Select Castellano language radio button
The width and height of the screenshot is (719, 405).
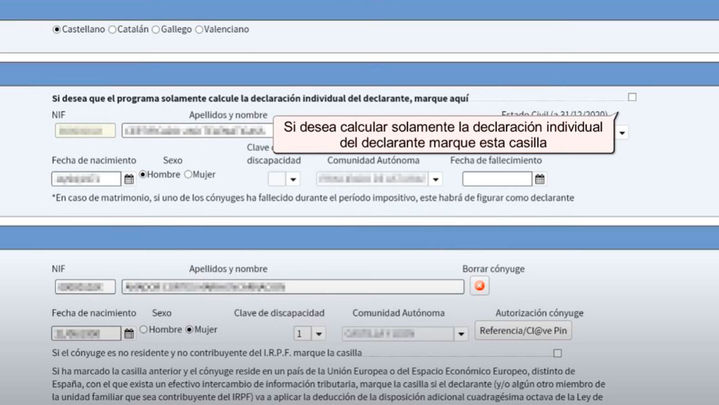point(56,30)
